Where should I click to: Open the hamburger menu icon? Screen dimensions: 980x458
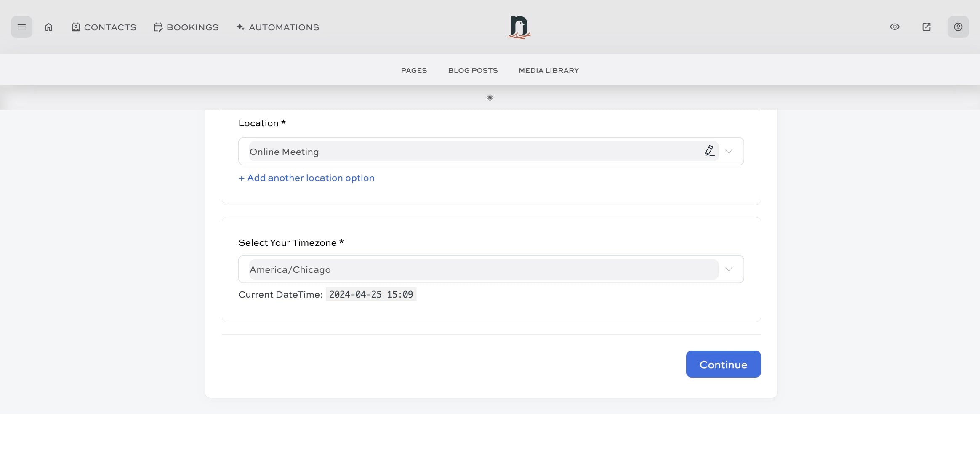click(21, 27)
